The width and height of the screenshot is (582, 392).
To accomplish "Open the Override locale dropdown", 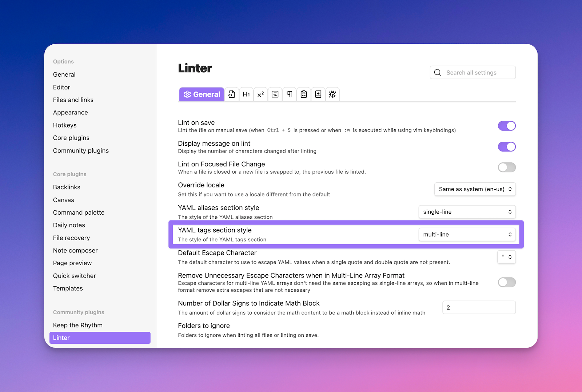I will point(475,189).
